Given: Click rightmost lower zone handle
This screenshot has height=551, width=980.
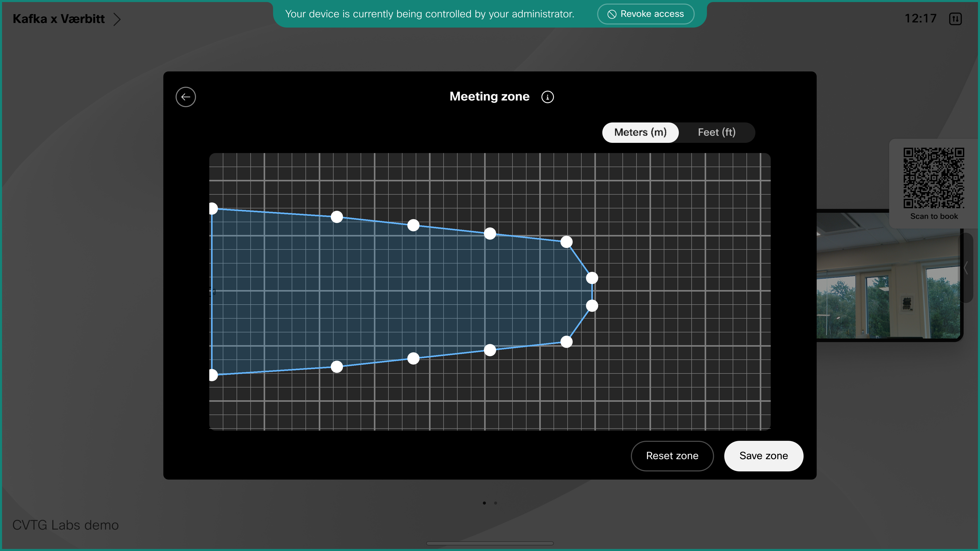Looking at the screenshot, I should click(x=592, y=306).
